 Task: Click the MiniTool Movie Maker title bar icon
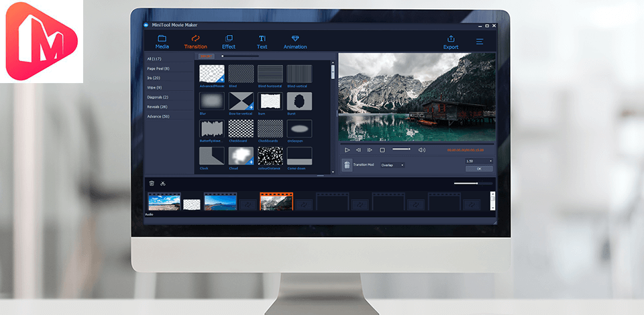pos(146,25)
